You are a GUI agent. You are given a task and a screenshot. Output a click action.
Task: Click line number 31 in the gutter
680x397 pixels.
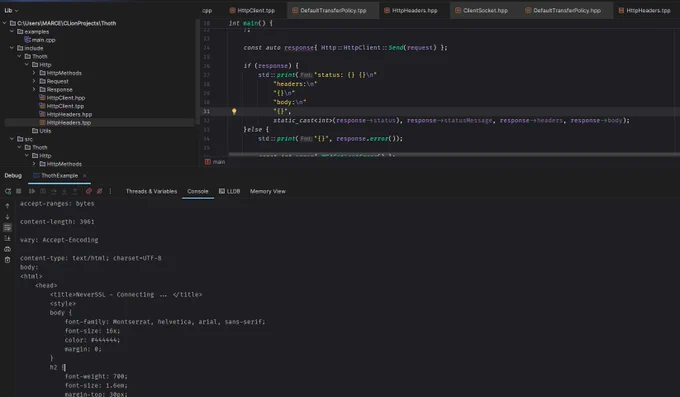[206, 112]
